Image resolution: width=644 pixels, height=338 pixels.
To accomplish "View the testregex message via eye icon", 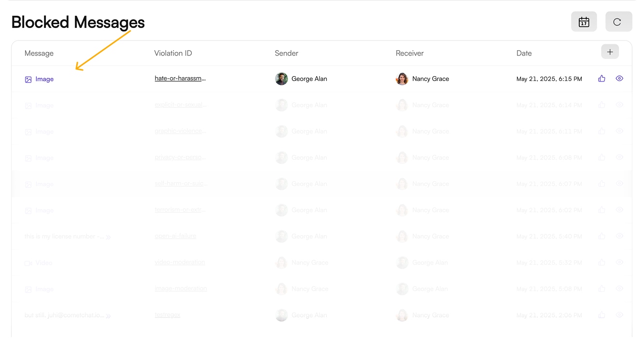I will [x=619, y=315].
